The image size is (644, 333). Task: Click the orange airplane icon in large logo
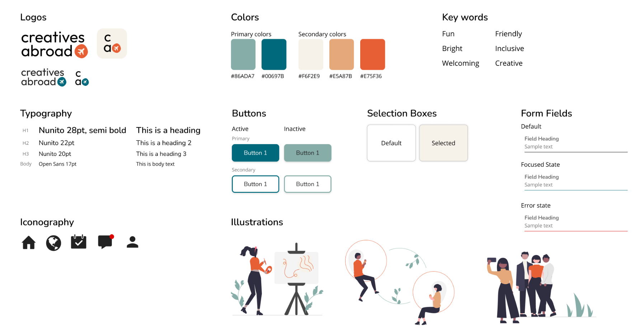[x=81, y=51]
